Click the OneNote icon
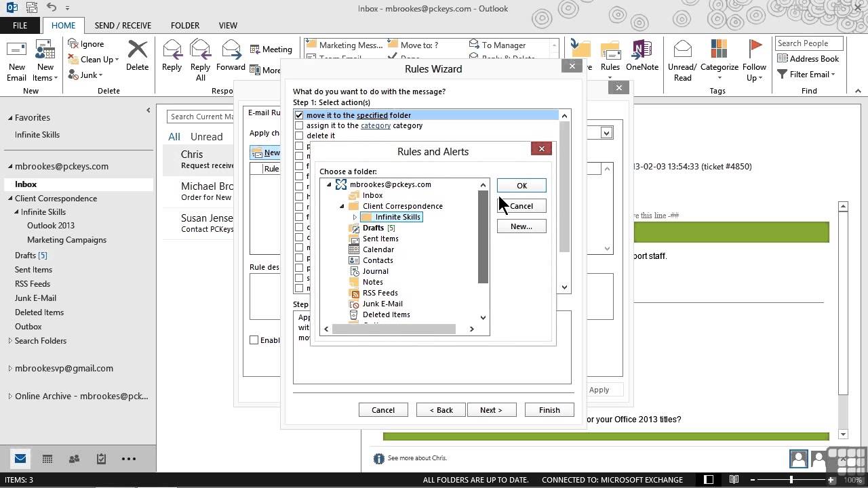The width and height of the screenshot is (868, 488). click(642, 56)
